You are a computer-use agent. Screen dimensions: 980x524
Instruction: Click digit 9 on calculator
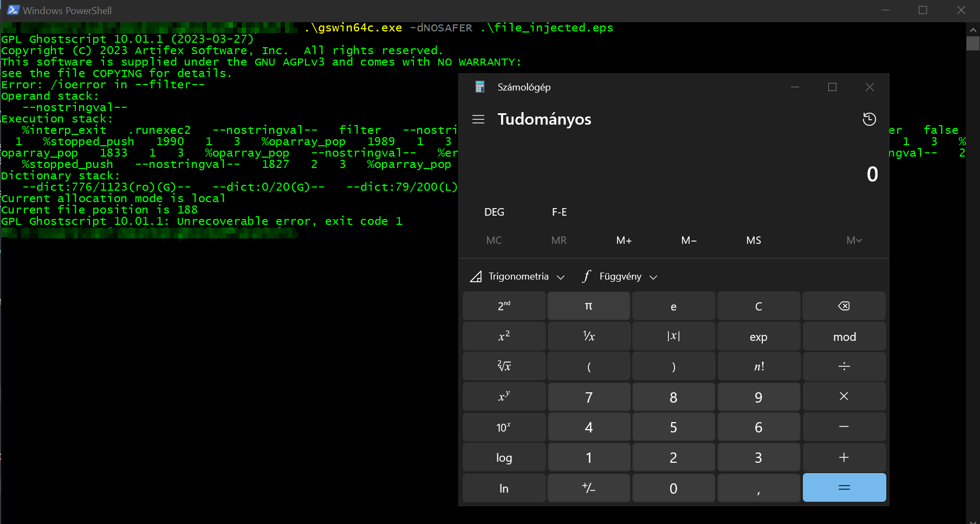(759, 397)
